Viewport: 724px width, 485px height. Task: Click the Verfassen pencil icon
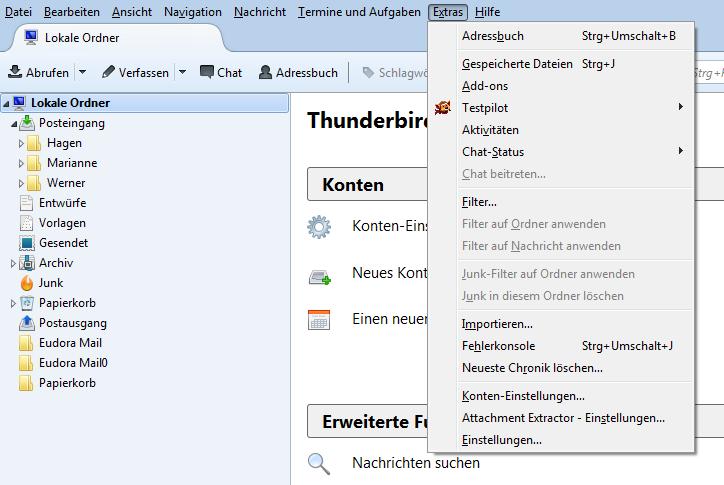point(108,72)
